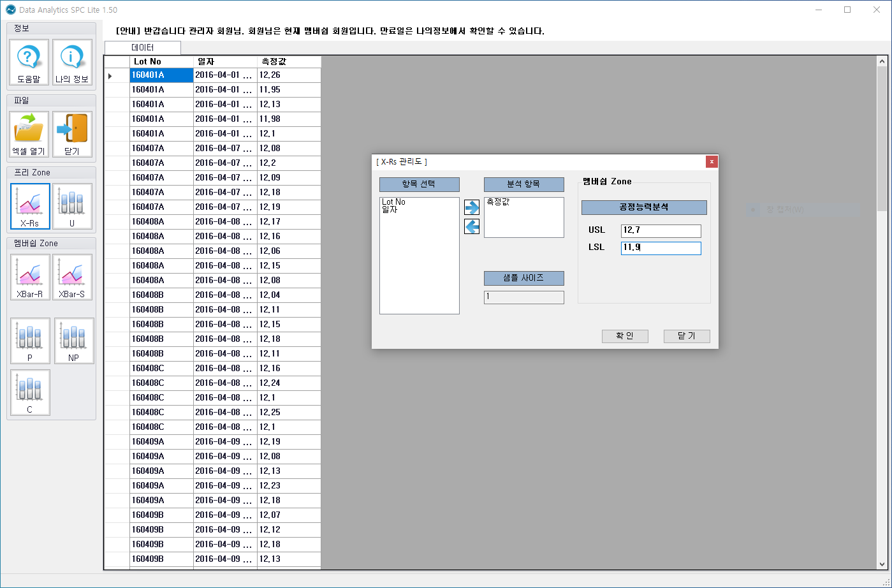
Task: Click measurement value 12.04
Action: (x=289, y=295)
